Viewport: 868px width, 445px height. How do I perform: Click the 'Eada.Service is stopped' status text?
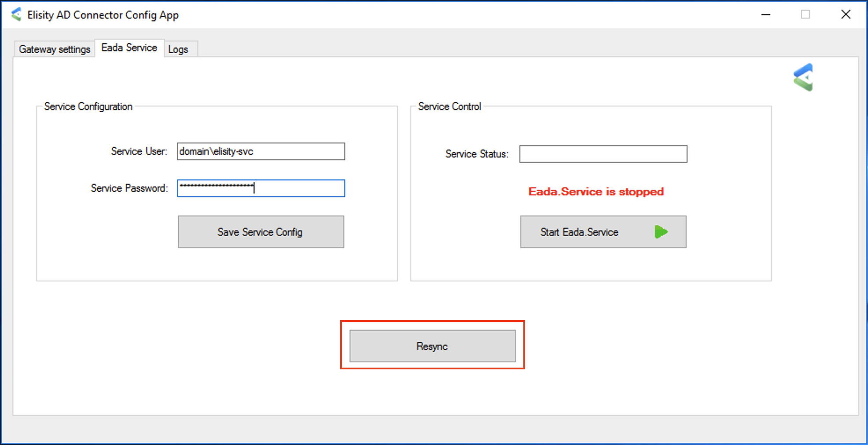pos(596,192)
